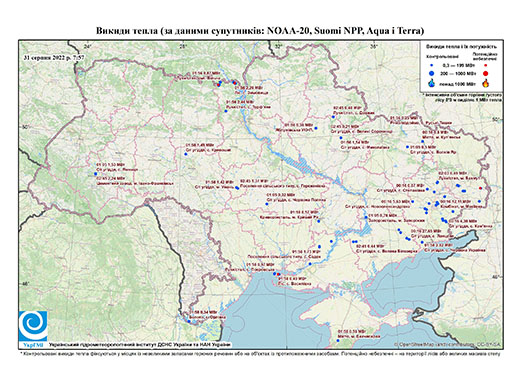This screenshot has width=520, height=368.
Task: Select the large blue circle legend symbol
Action: tap(432, 73)
